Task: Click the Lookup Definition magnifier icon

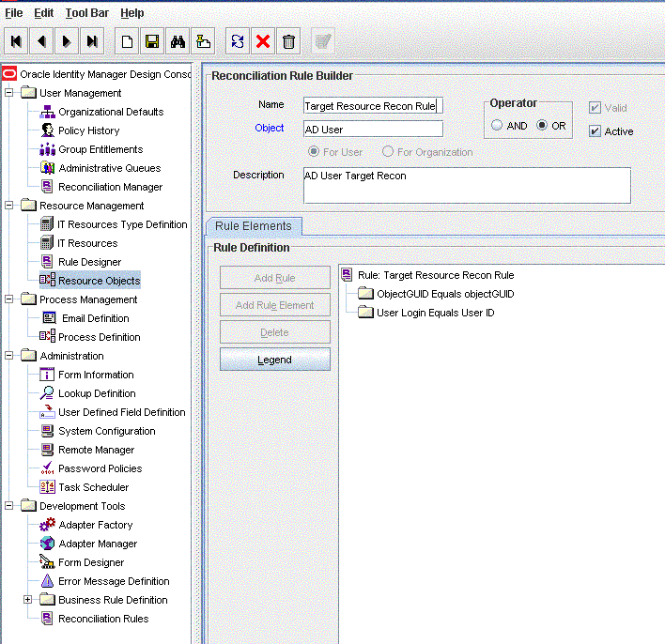Action: click(x=47, y=393)
